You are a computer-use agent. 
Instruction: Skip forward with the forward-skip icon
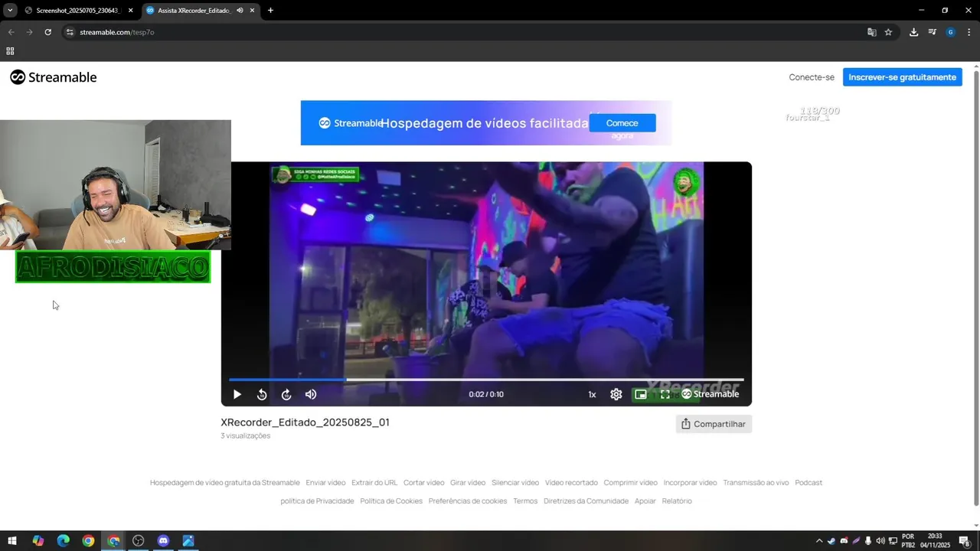(x=286, y=395)
